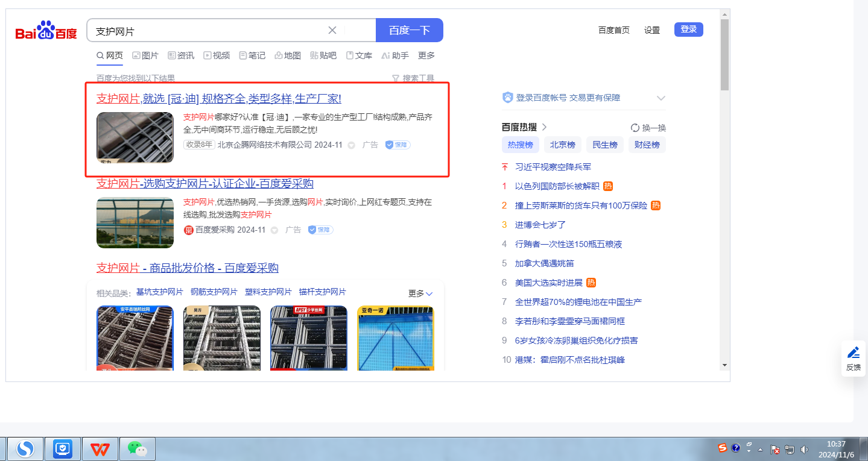This screenshot has width=868, height=461.
Task: Select 塑料支护网片 category
Action: [268, 292]
